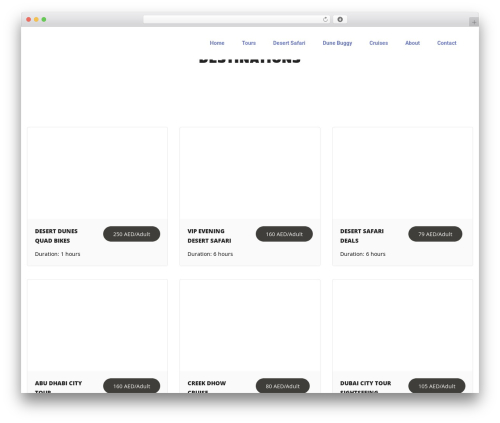Click the Duration text under Desert Safari Deals
The image size is (500, 423).
point(363,254)
